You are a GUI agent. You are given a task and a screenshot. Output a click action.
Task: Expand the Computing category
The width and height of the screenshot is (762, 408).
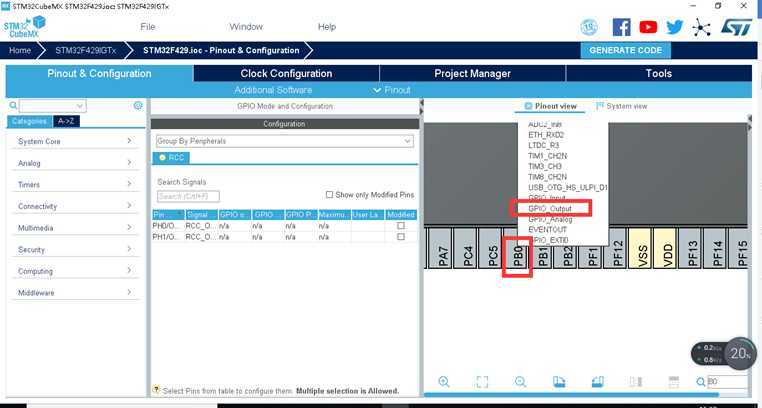(75, 271)
